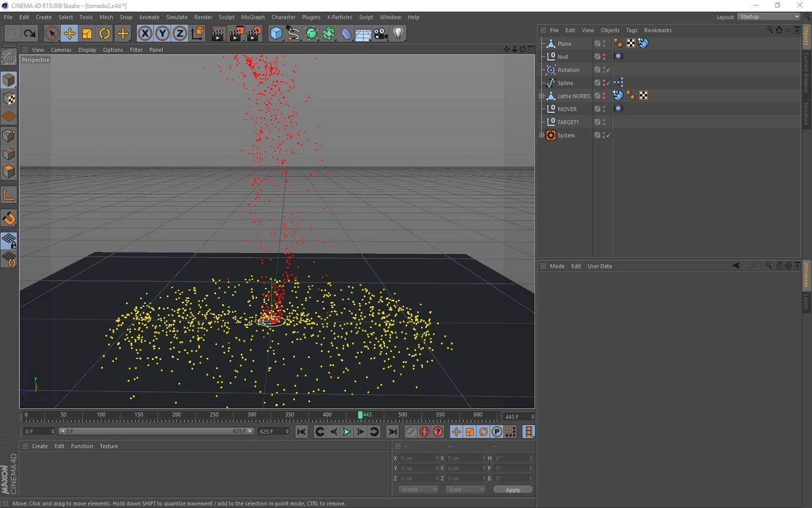Open the World coordinate dropdown
This screenshot has height=508, width=812.
[x=418, y=489]
